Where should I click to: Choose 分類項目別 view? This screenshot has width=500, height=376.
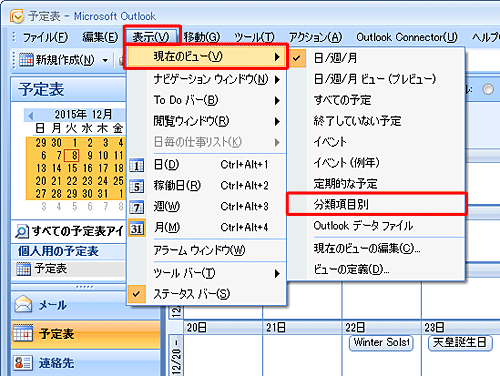coord(377,204)
